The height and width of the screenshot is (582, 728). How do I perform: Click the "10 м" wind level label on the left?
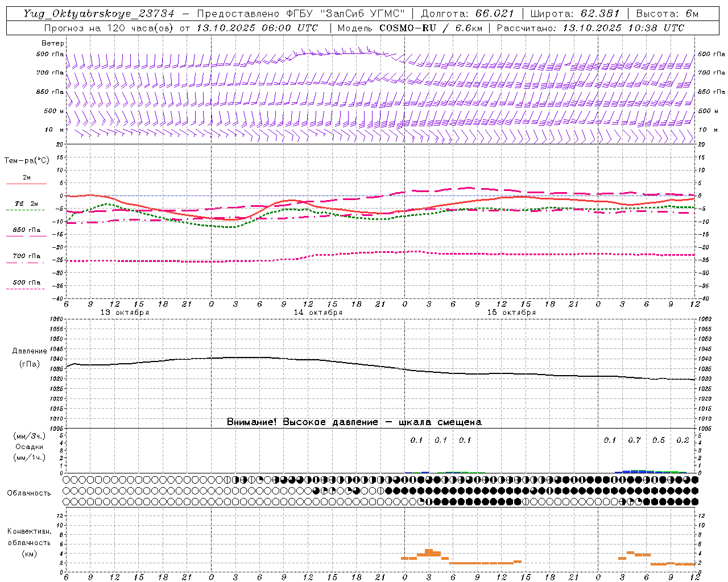coord(55,130)
